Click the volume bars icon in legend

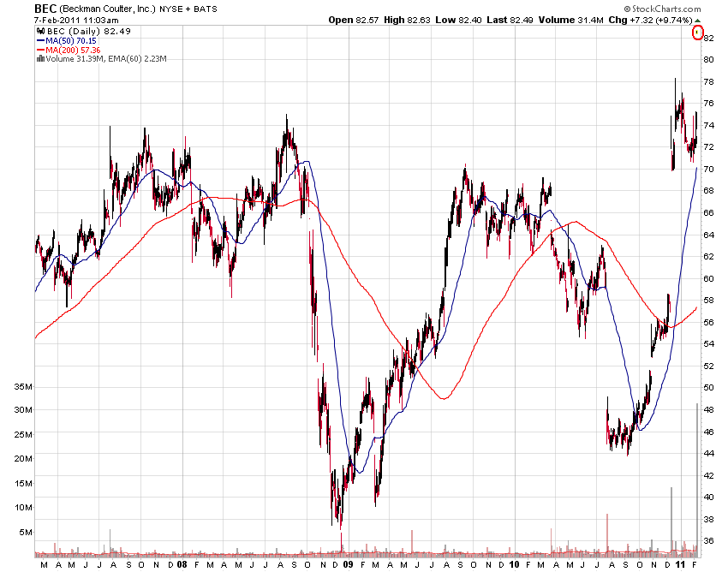tap(40, 58)
